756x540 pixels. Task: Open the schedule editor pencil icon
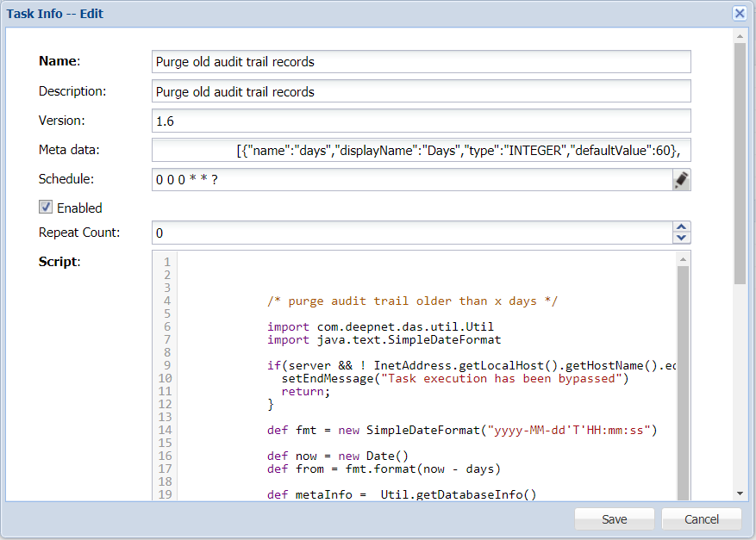(x=681, y=179)
